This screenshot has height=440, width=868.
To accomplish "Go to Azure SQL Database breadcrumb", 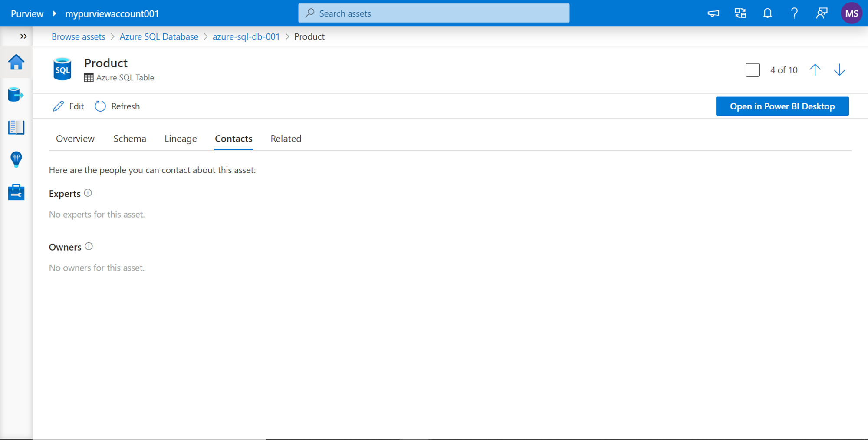I will tap(159, 36).
